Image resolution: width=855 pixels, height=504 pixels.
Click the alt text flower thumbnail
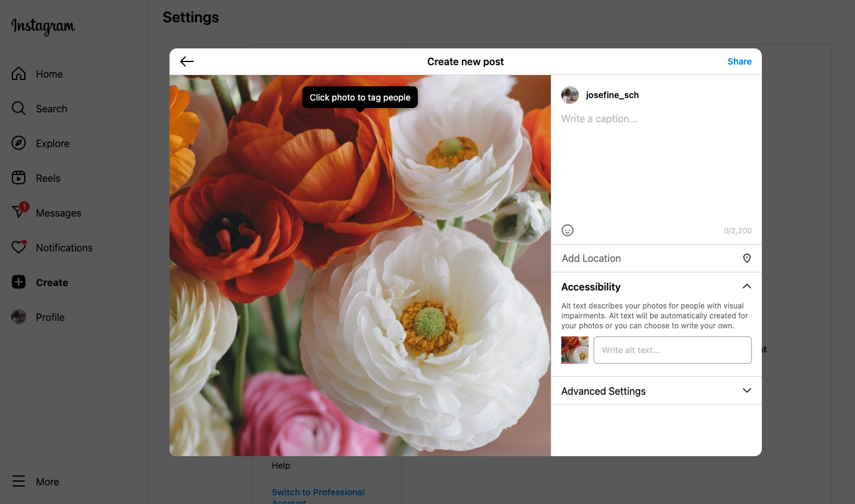coord(575,350)
